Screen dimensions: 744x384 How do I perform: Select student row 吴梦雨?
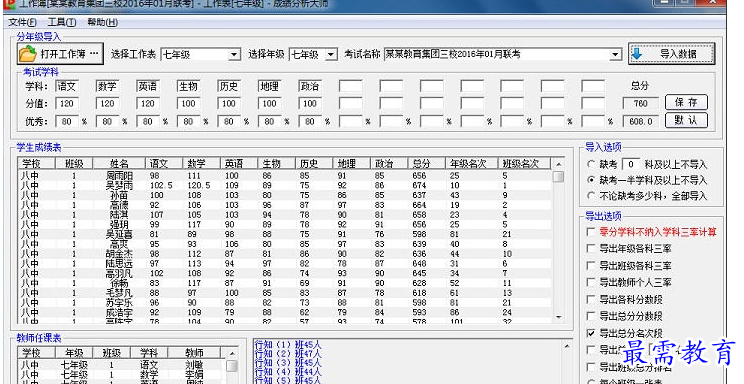point(285,186)
